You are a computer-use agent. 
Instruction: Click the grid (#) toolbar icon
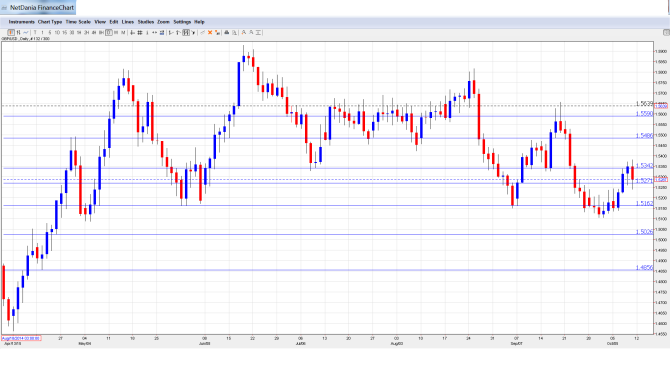(x=140, y=32)
